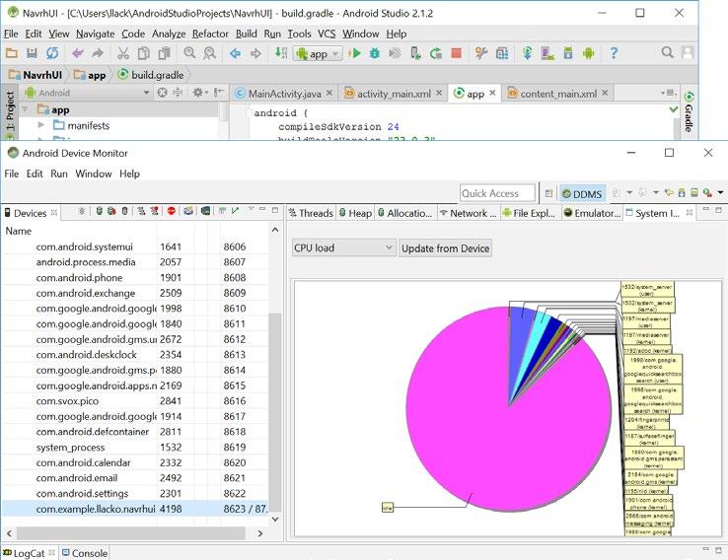The width and height of the screenshot is (728, 560).
Task: Click the NavrhUI breadcrumb
Action: [x=36, y=75]
